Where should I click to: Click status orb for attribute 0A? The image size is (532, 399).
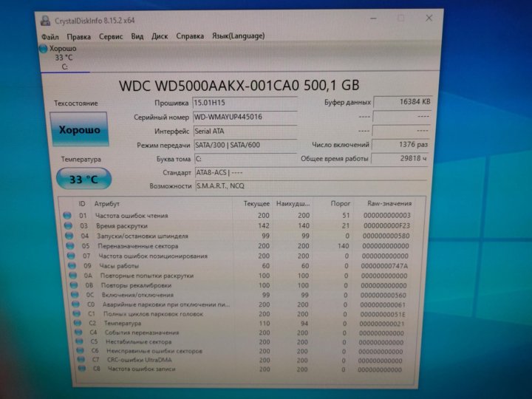click(x=73, y=276)
